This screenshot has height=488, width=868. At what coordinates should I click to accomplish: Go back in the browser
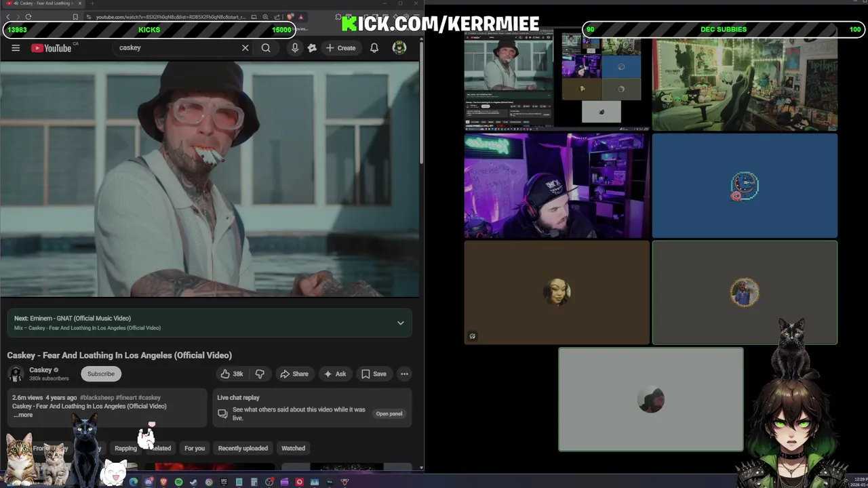(8, 17)
